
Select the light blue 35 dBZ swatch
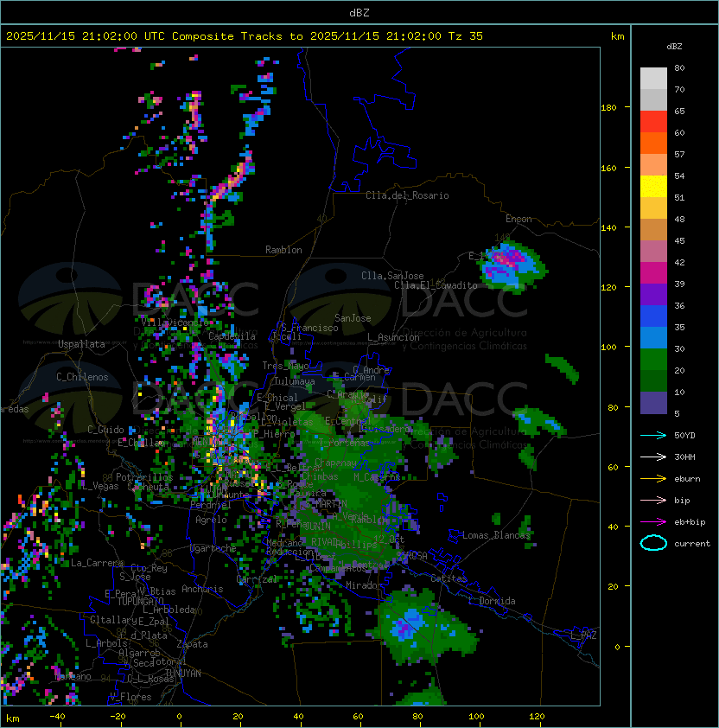click(x=653, y=338)
